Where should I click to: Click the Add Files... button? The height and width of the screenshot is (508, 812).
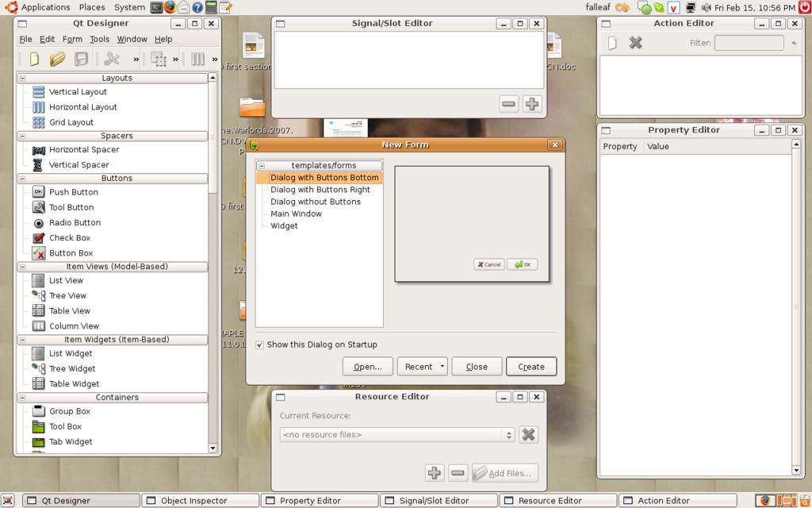click(505, 473)
